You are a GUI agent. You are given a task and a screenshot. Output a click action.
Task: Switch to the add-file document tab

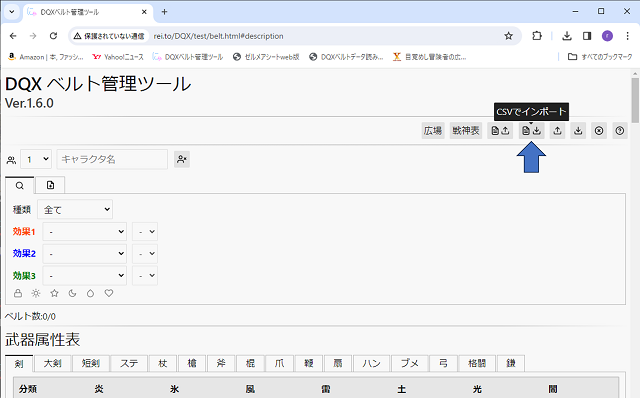[x=50, y=185]
